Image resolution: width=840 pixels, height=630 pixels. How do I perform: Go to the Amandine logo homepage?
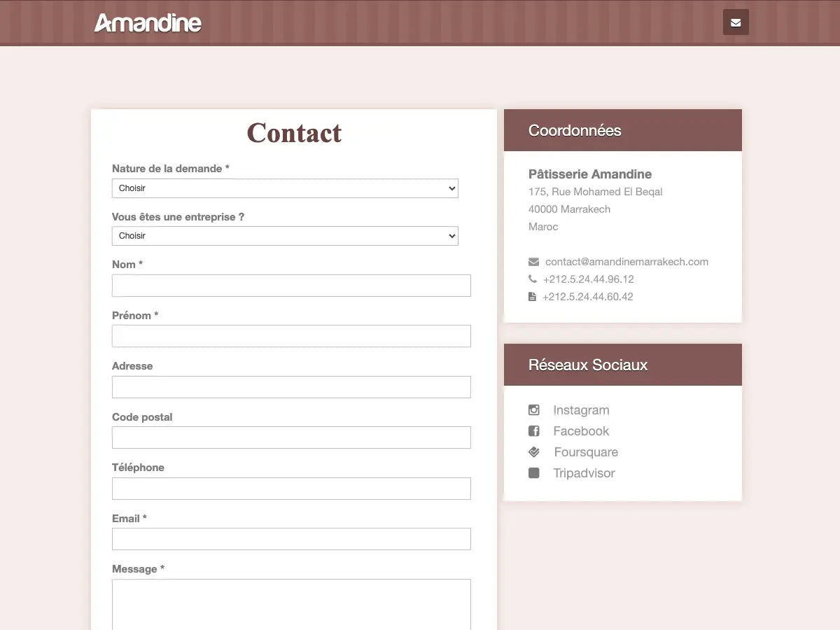pyautogui.click(x=148, y=23)
